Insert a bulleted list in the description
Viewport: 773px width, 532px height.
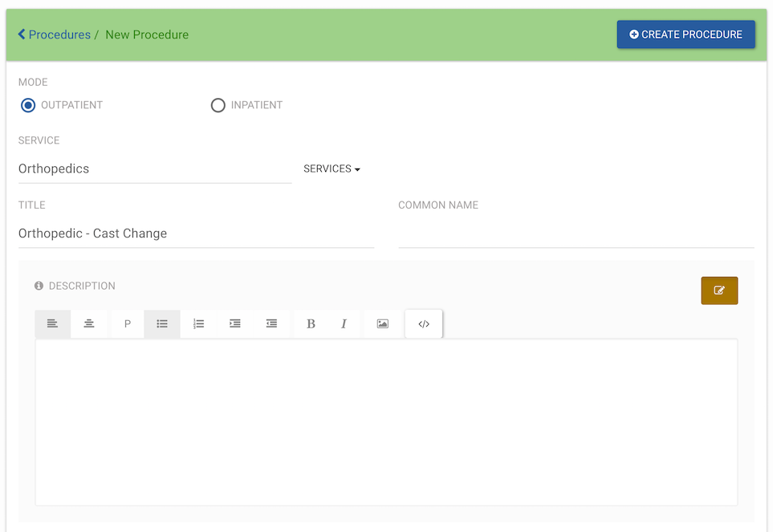161,323
